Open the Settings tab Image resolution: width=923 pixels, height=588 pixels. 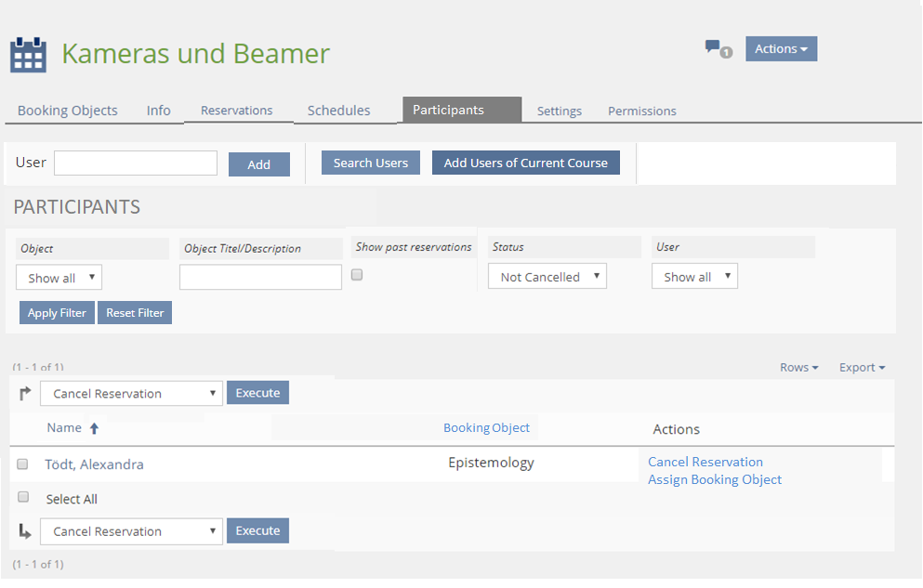point(559,111)
